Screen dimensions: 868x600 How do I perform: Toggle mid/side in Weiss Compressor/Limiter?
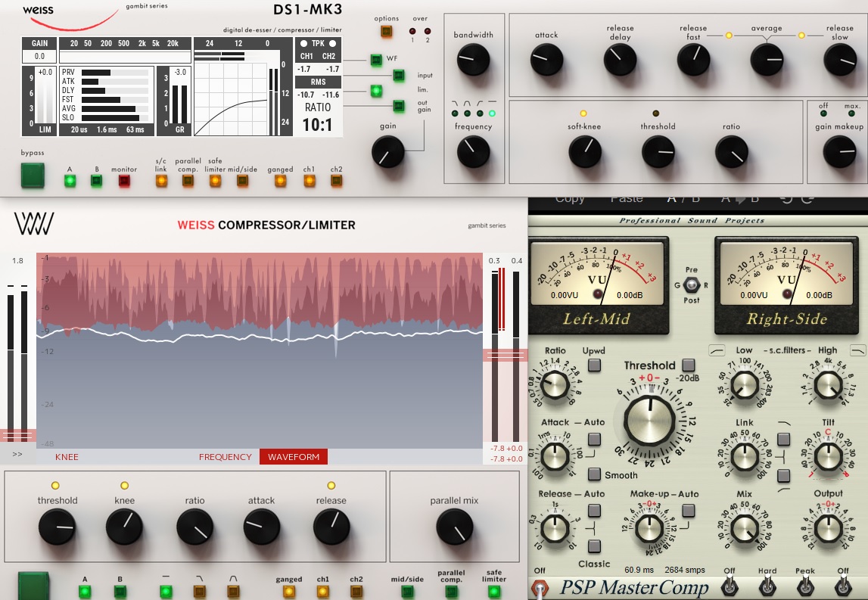(407, 591)
